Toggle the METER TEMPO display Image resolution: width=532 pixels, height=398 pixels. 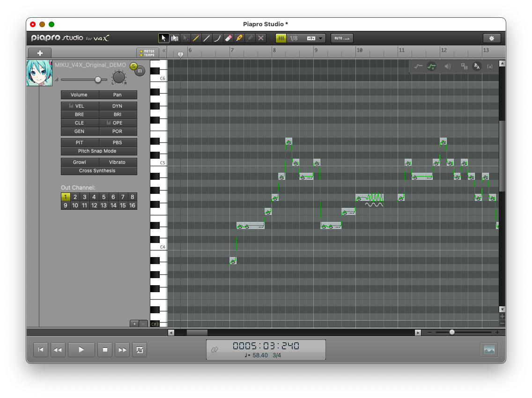(x=147, y=53)
